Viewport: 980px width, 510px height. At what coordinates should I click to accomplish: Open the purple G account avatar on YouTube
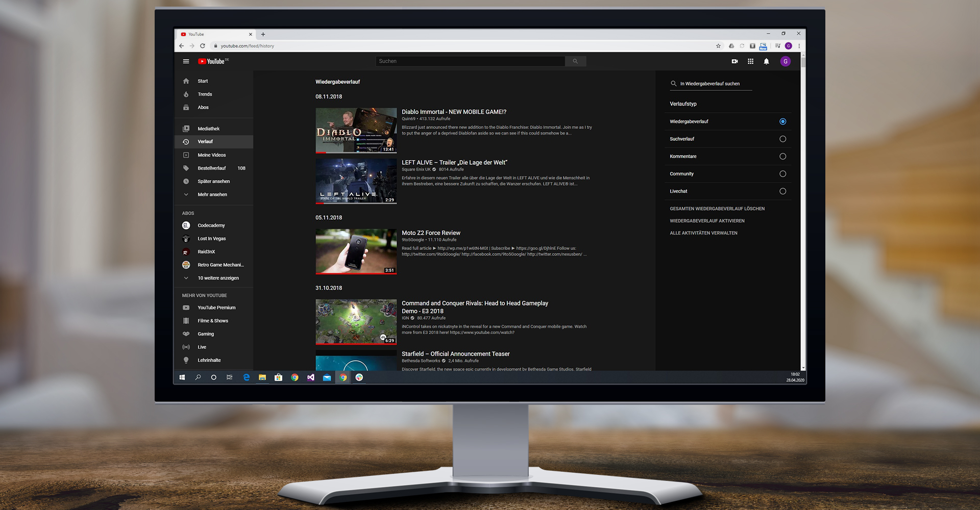point(786,61)
